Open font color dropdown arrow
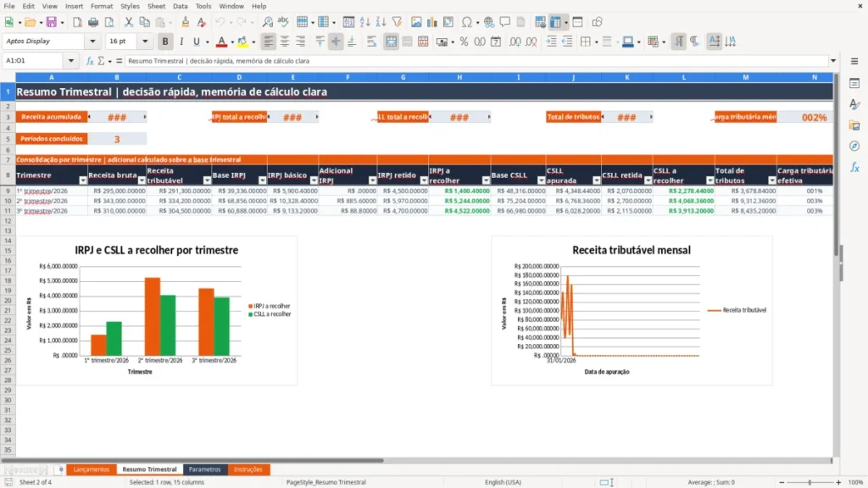The width and height of the screenshot is (868, 488). click(232, 42)
